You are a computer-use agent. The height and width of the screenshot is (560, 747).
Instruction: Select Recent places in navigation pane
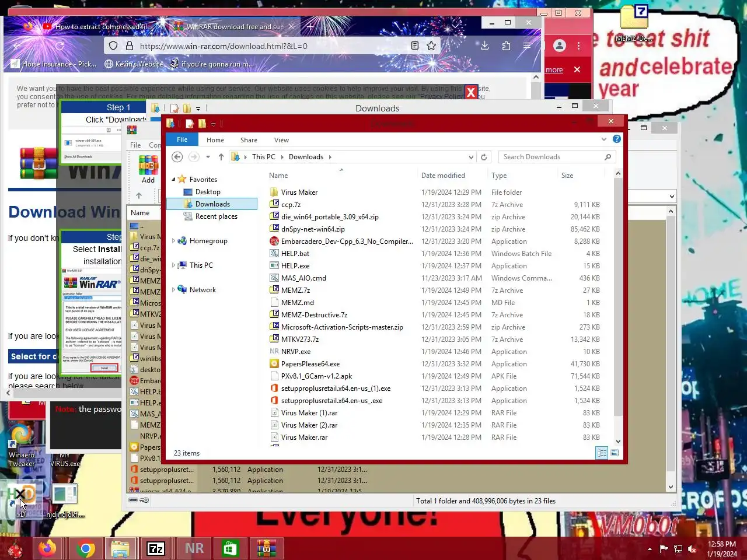pyautogui.click(x=216, y=216)
